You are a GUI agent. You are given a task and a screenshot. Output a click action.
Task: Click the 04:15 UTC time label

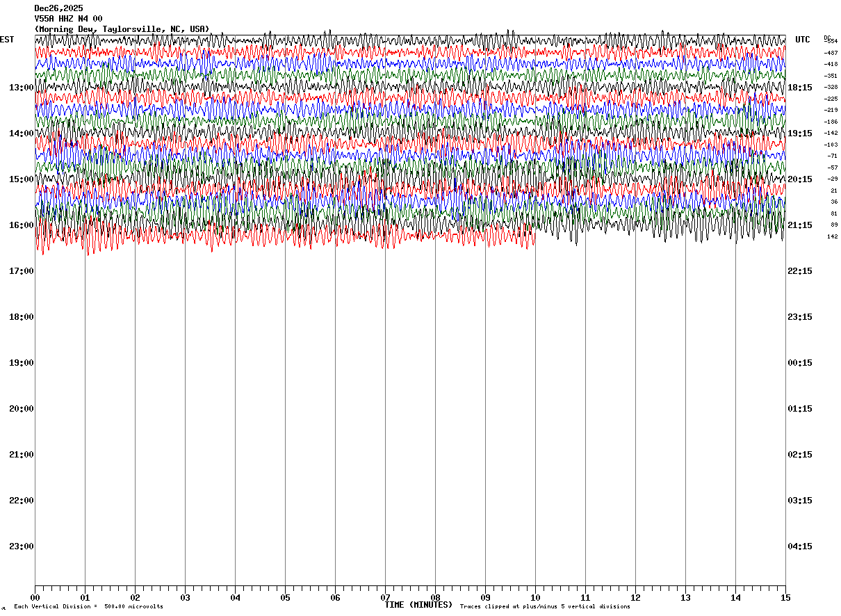pyautogui.click(x=800, y=546)
